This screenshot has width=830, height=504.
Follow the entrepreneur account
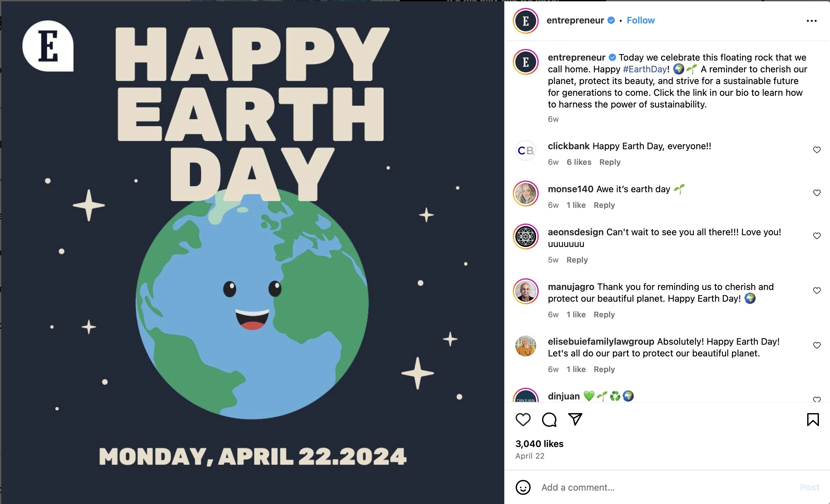[x=640, y=20]
